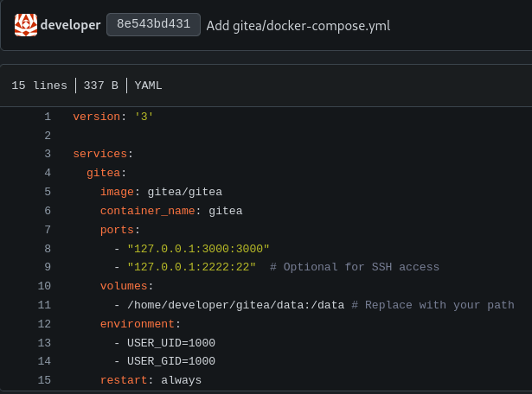The width and height of the screenshot is (532, 394).
Task: Select line number 15 with restart policy
Action: pos(44,380)
